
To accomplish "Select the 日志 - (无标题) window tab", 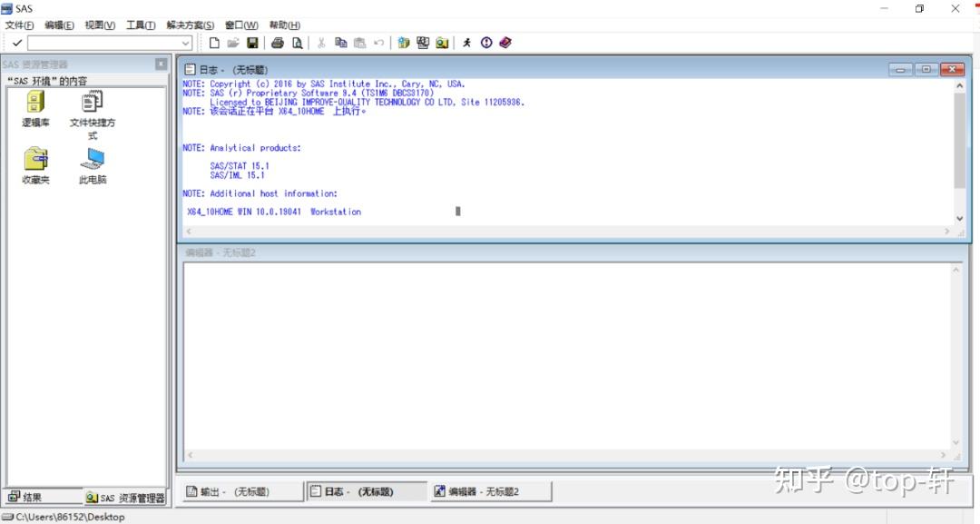I will pos(367,491).
